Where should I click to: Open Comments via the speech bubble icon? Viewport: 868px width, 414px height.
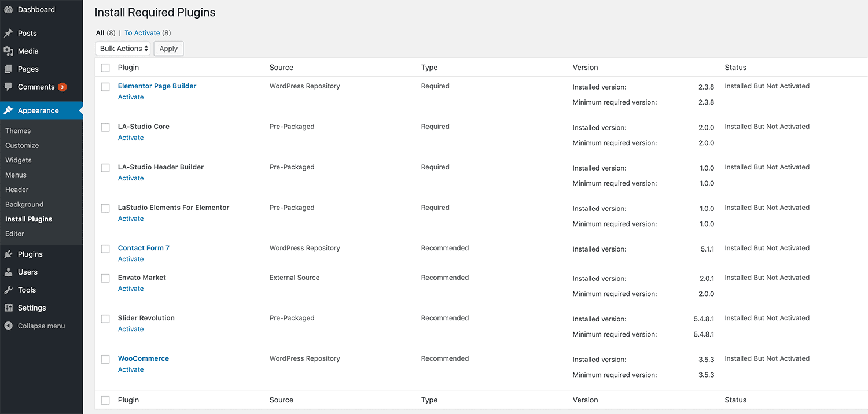pos(8,87)
